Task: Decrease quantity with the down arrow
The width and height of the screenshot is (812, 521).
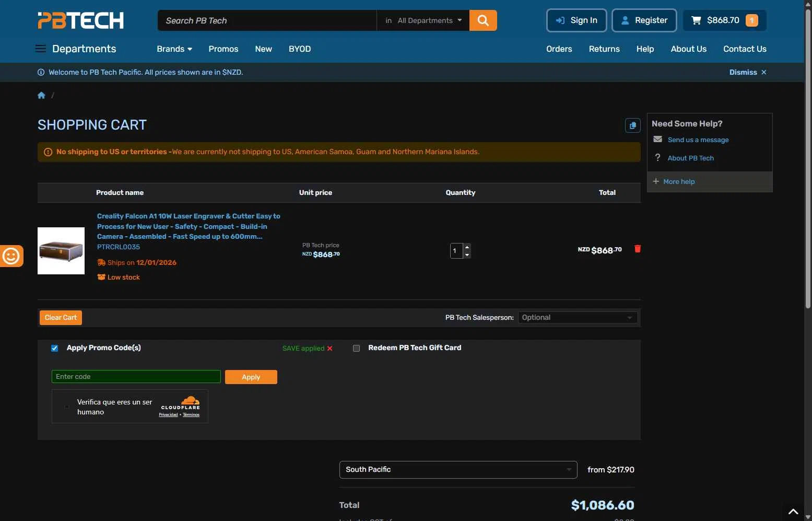Action: tap(467, 254)
